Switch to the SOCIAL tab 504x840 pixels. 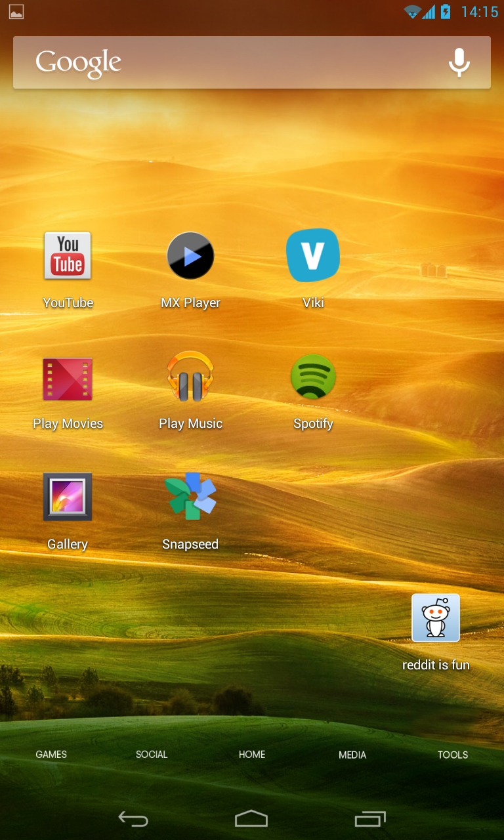pos(152,755)
